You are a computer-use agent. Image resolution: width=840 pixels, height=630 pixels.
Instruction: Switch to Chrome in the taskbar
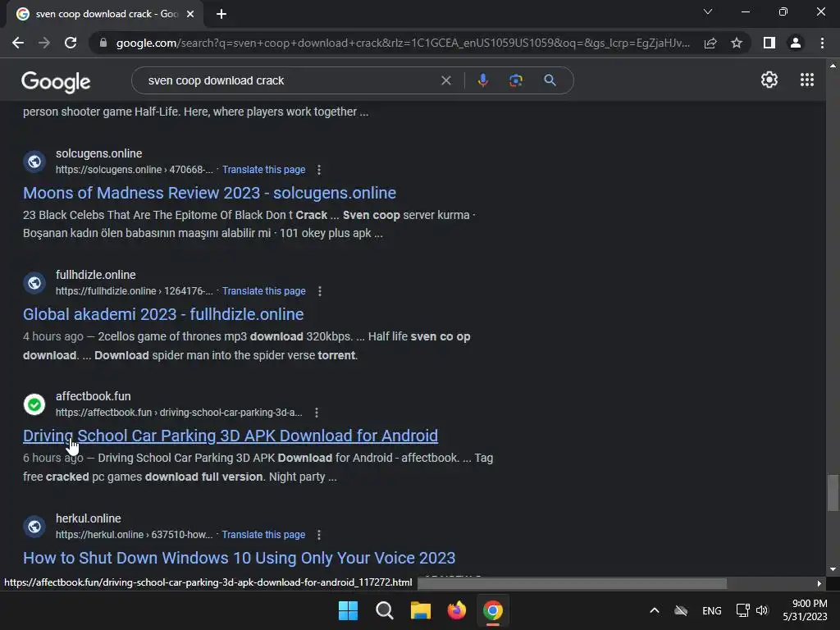(493, 610)
